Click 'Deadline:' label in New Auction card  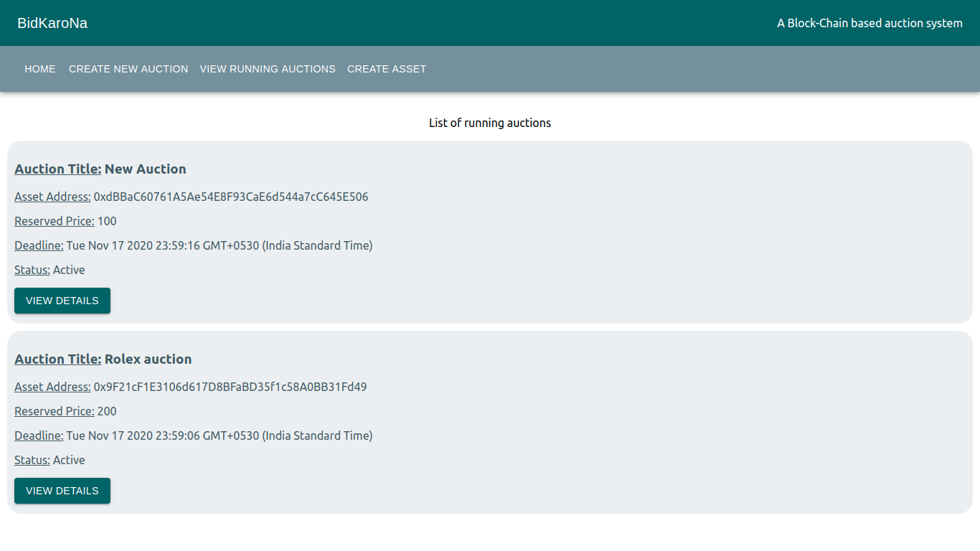(39, 245)
